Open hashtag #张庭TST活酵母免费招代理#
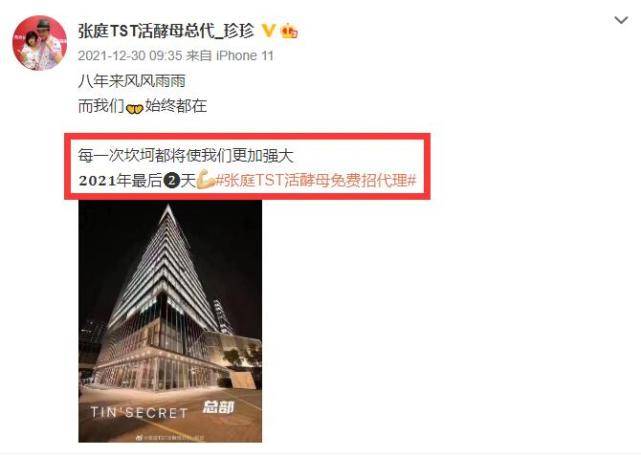Image resolution: width=641 pixels, height=456 pixels. (x=316, y=180)
